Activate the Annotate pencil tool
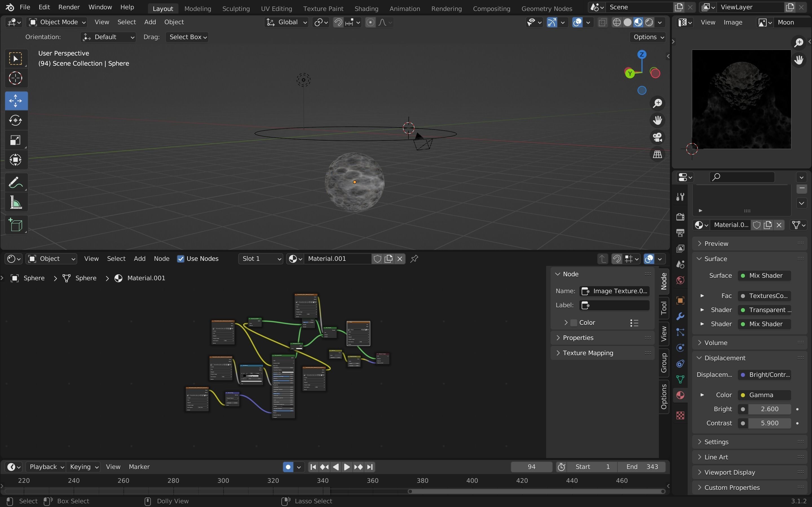 click(x=16, y=183)
